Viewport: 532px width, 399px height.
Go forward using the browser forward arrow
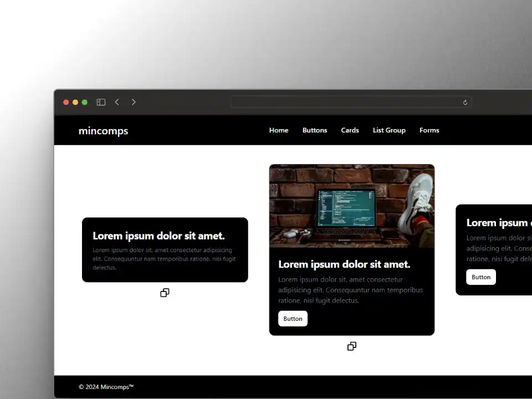[134, 102]
